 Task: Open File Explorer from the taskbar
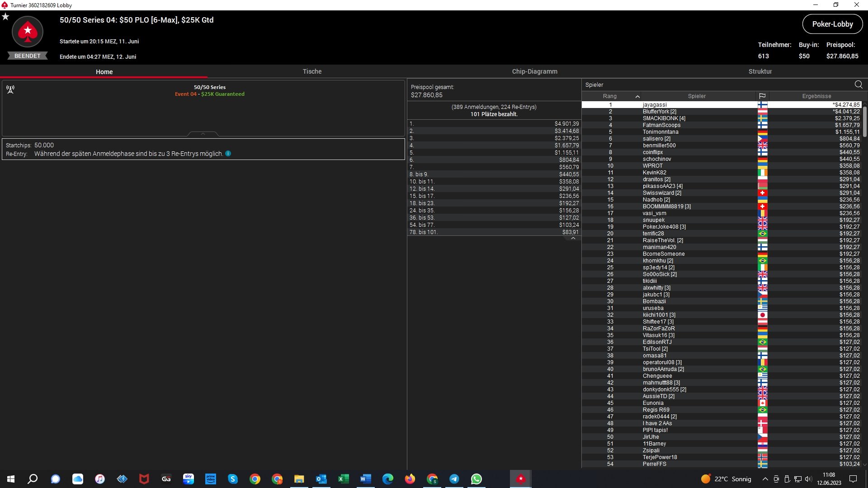299,479
